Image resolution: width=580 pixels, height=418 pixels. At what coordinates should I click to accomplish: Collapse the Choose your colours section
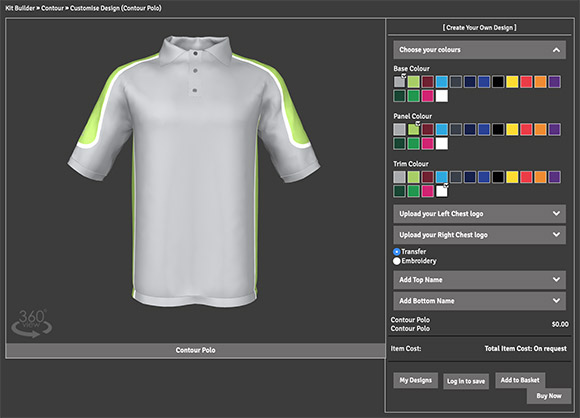pos(479,50)
